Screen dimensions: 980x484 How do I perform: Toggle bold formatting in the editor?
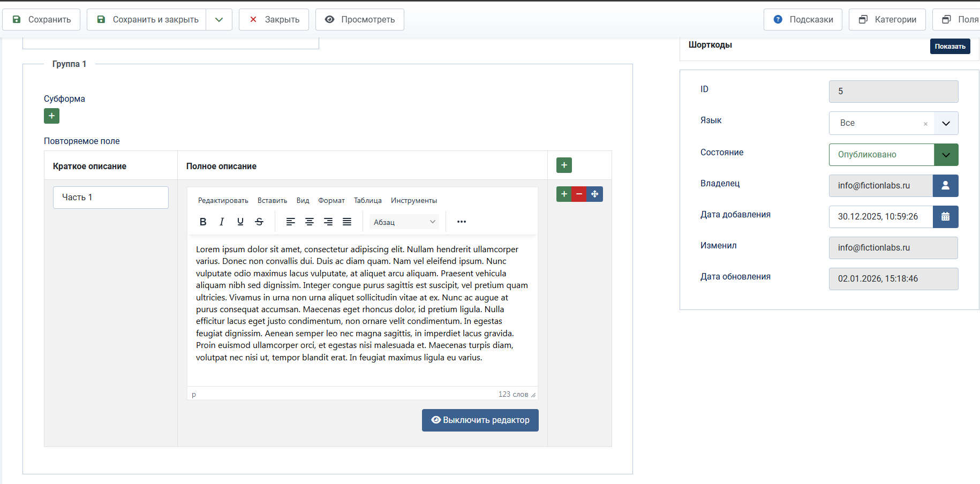[203, 222]
